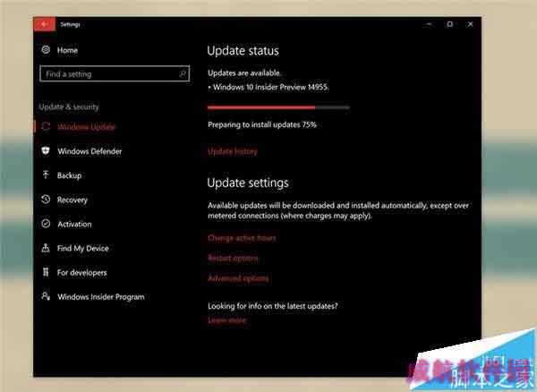Image resolution: width=537 pixels, height=392 pixels.
Task: Click the Windows Insider Program person icon
Action: tap(46, 296)
